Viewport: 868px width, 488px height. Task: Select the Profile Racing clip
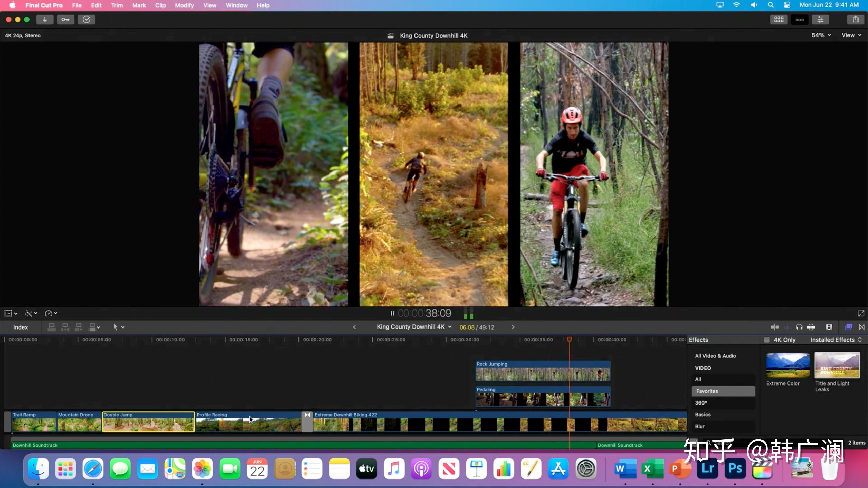[x=248, y=422]
